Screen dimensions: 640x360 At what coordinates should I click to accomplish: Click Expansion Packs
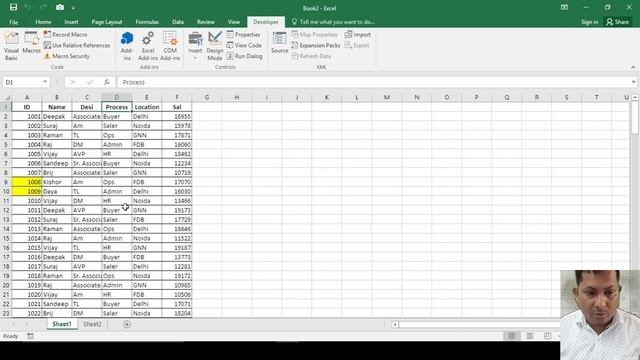coord(316,45)
